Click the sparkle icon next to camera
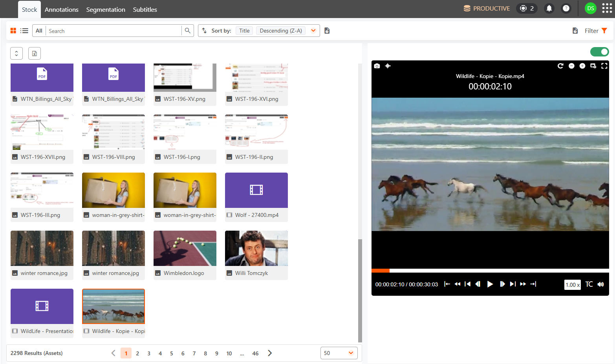 click(388, 66)
